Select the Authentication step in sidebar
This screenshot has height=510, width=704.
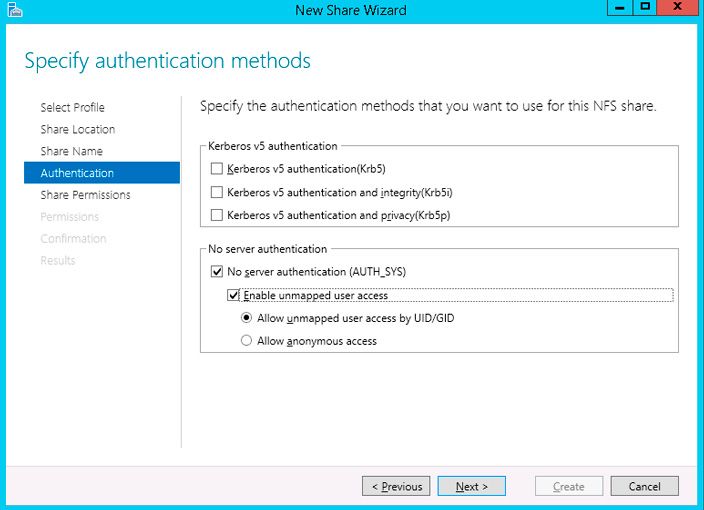[77, 173]
